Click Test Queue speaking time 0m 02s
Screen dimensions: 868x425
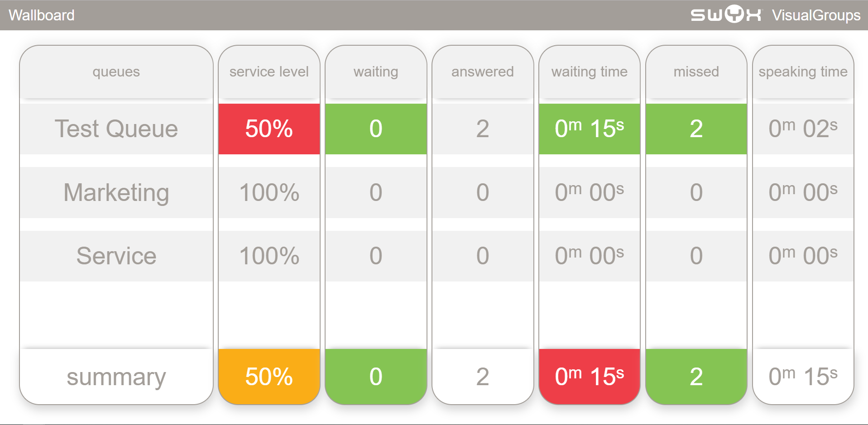(x=803, y=129)
